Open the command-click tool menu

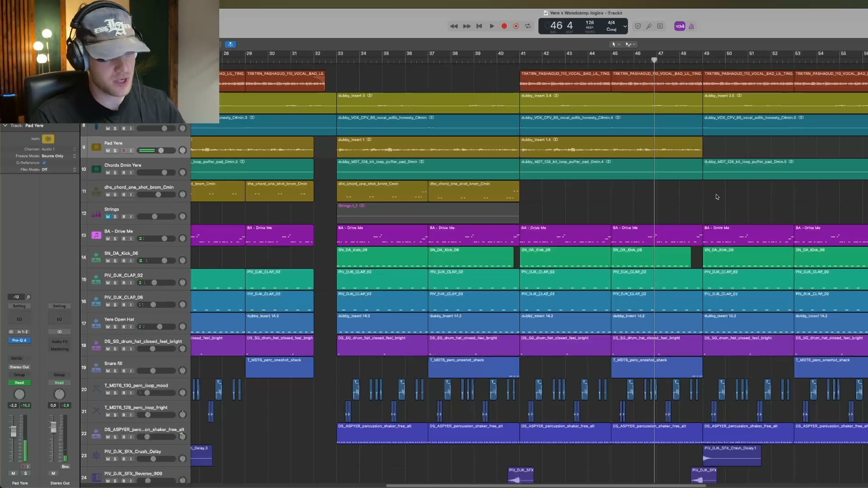tap(630, 44)
